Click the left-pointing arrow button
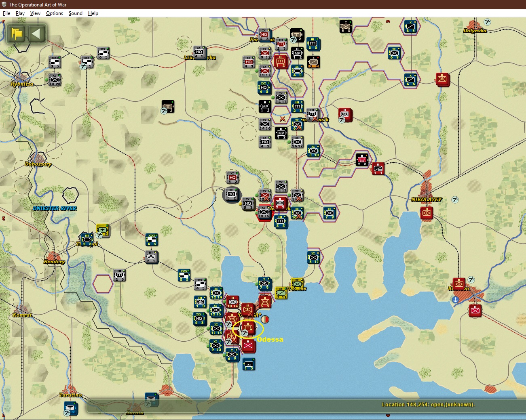526x420 pixels. tap(36, 34)
